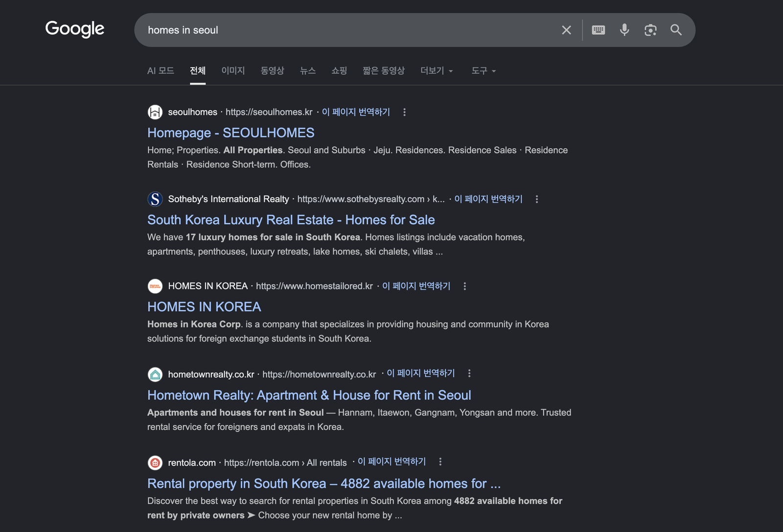This screenshot has height=532, width=783.
Task: Click the https://hometownrealty.co.kr URL text
Action: [x=319, y=374]
